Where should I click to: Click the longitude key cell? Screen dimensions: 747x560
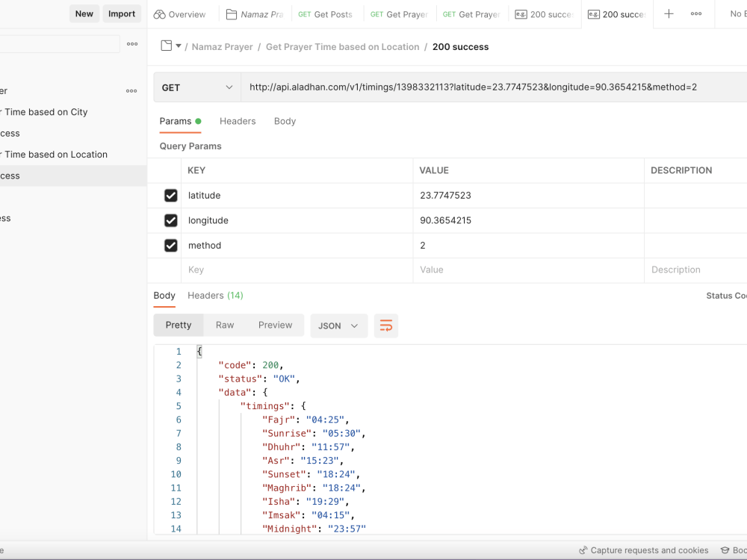tap(297, 220)
